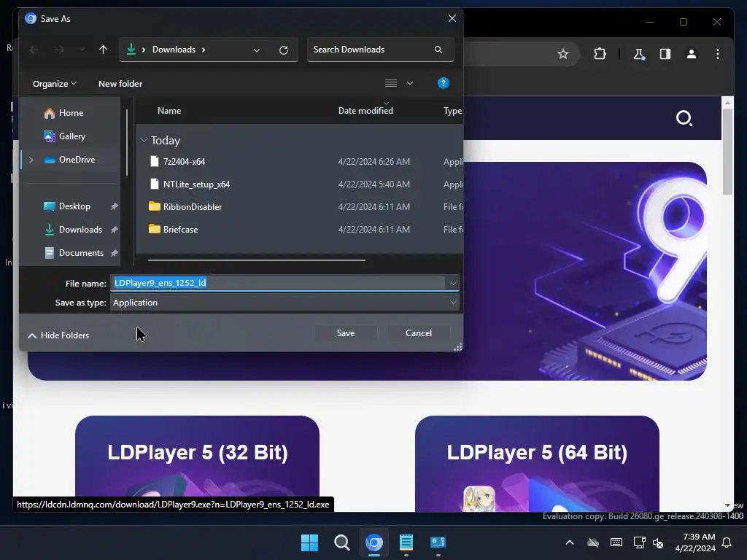Image resolution: width=747 pixels, height=560 pixels.
Task: Click the view layout icon
Action: pyautogui.click(x=391, y=83)
